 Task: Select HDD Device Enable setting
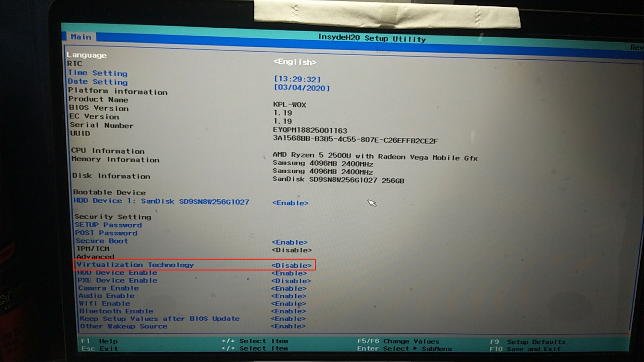(x=117, y=272)
